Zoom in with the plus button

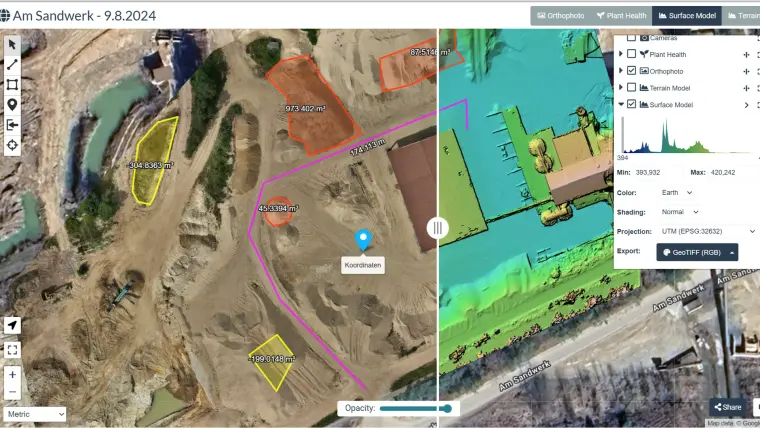[12, 375]
